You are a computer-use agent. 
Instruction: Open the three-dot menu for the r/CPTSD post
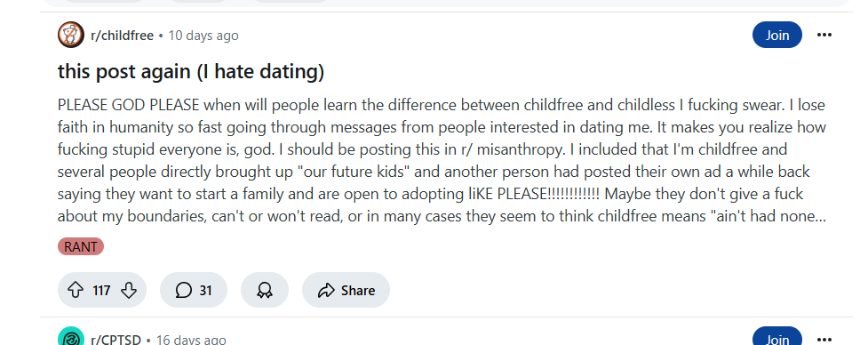click(824, 339)
